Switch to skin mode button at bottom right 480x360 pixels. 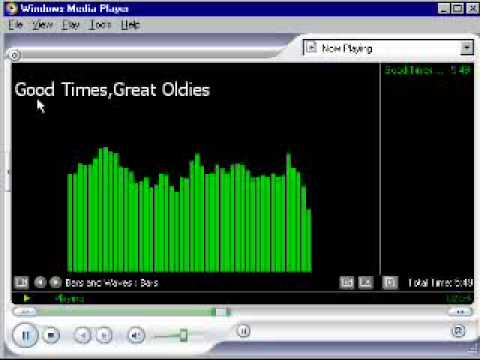coord(458,331)
